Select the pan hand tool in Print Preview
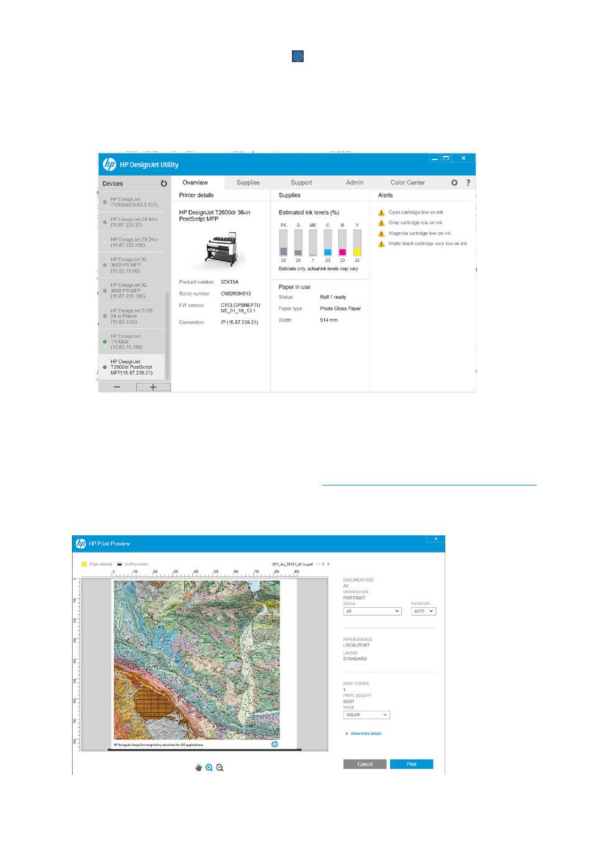 pos(199,767)
